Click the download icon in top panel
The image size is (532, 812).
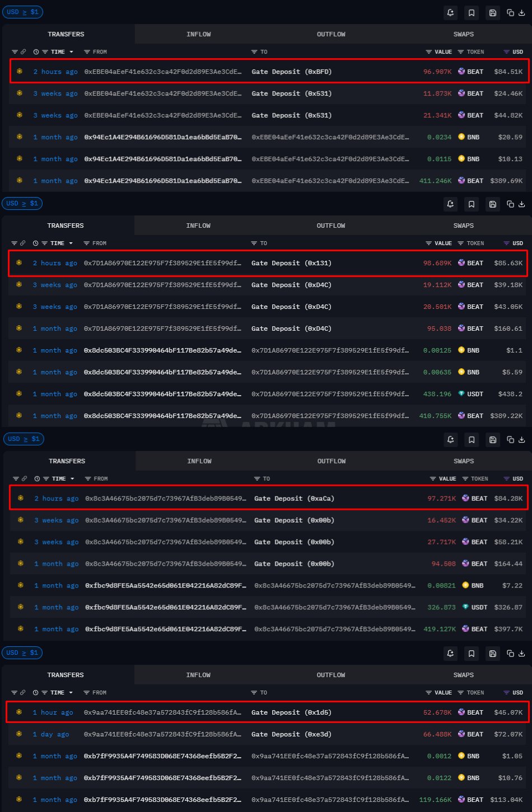click(x=522, y=12)
